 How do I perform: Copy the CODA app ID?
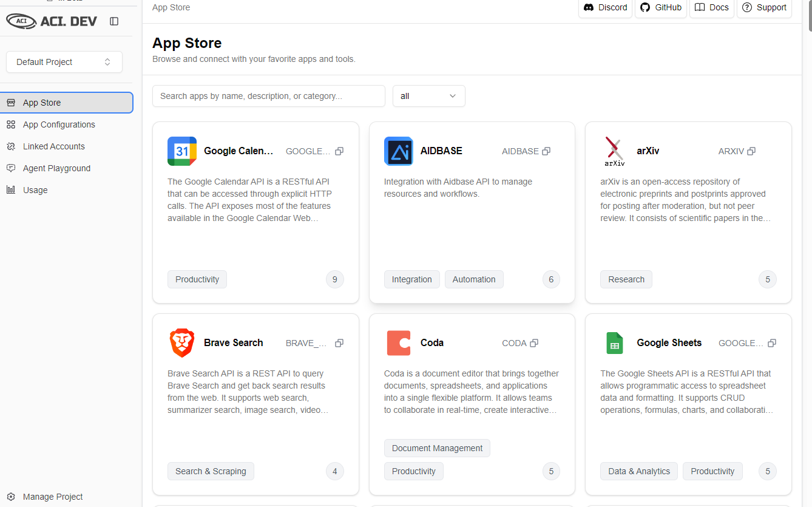click(534, 343)
